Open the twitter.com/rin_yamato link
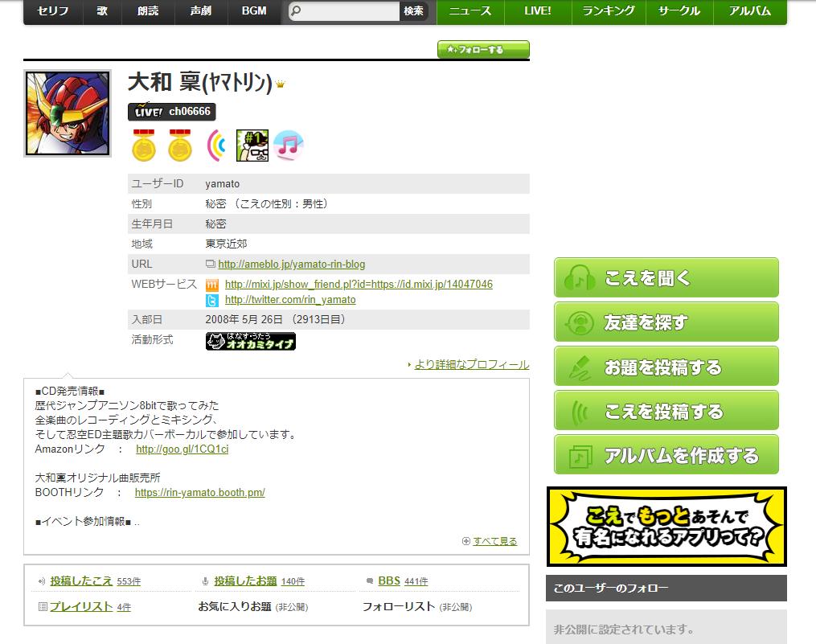The image size is (816, 644). (290, 300)
